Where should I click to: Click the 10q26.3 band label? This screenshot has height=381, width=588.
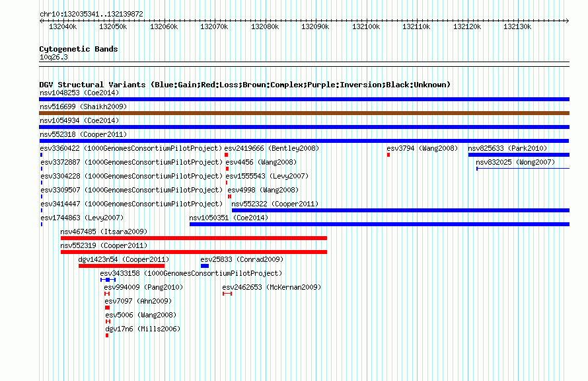(x=54, y=57)
